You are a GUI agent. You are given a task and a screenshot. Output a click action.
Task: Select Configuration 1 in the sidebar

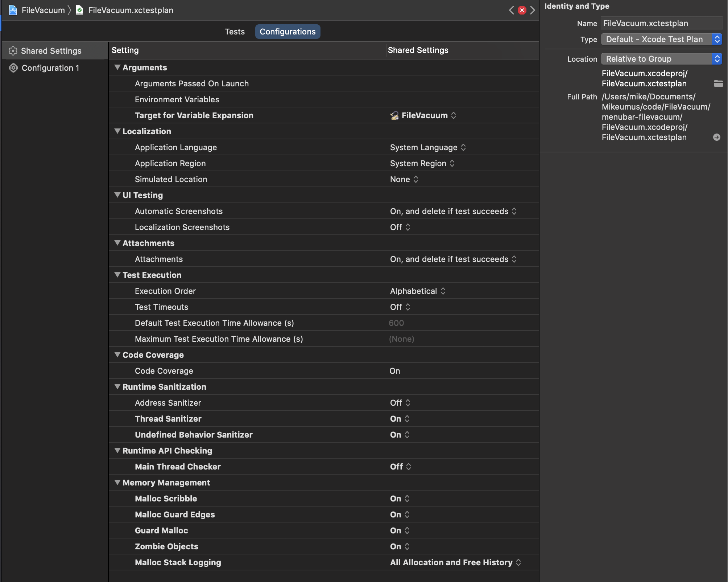50,68
